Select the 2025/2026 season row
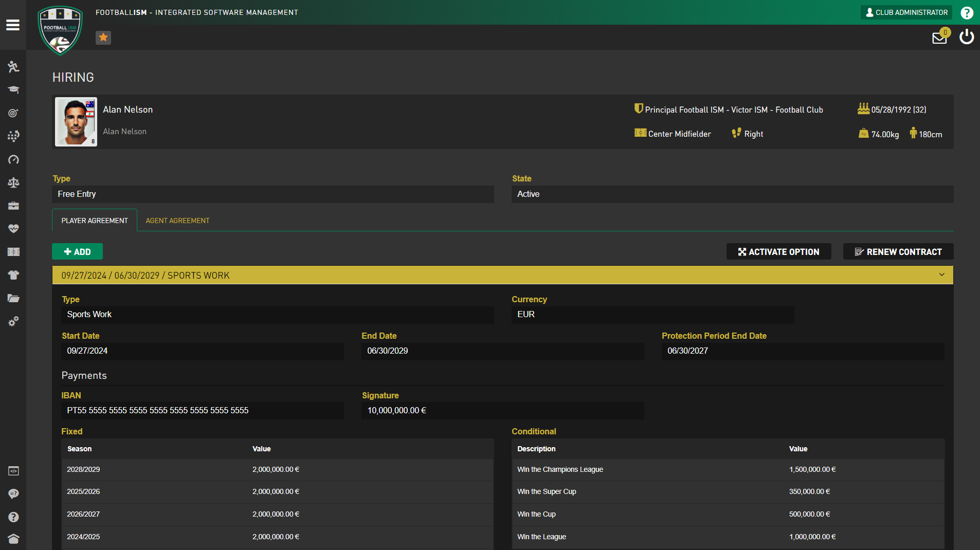The width and height of the screenshot is (980, 550). point(278,491)
